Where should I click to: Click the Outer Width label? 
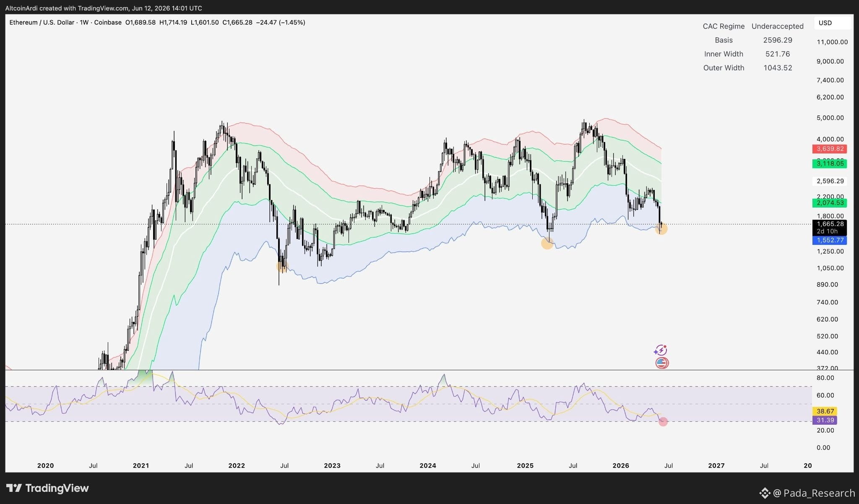click(724, 68)
